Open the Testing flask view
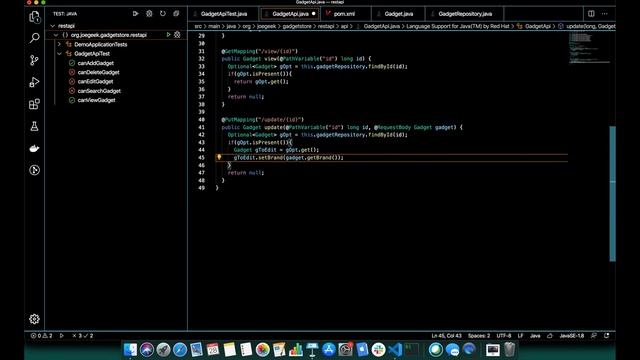 (34, 126)
